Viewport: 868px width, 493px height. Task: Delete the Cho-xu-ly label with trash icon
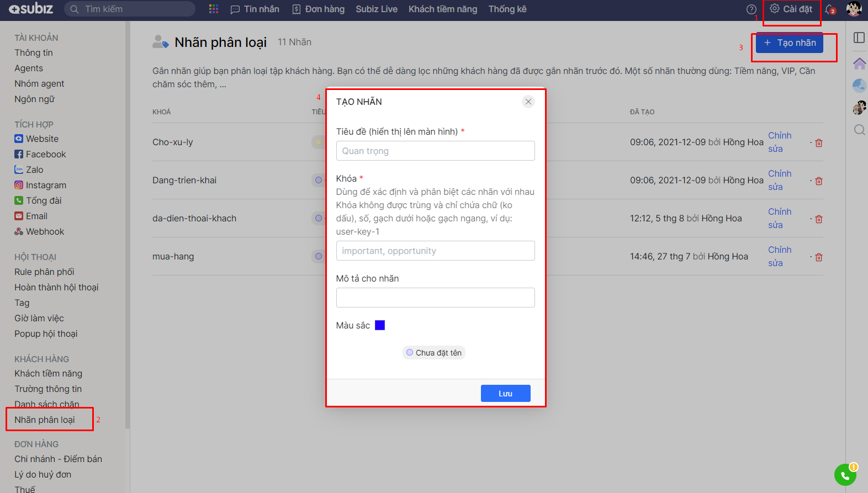819,143
